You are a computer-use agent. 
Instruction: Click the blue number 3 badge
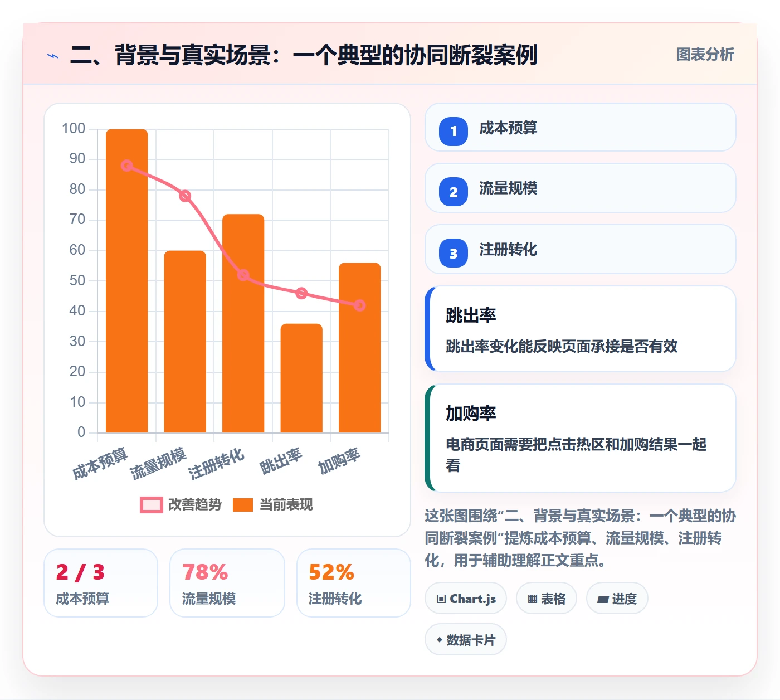point(454,253)
